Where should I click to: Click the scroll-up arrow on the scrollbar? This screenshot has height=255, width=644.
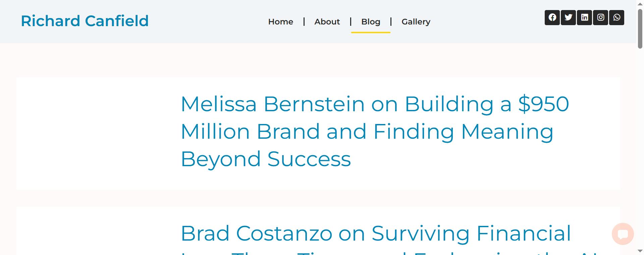tap(641, 4)
